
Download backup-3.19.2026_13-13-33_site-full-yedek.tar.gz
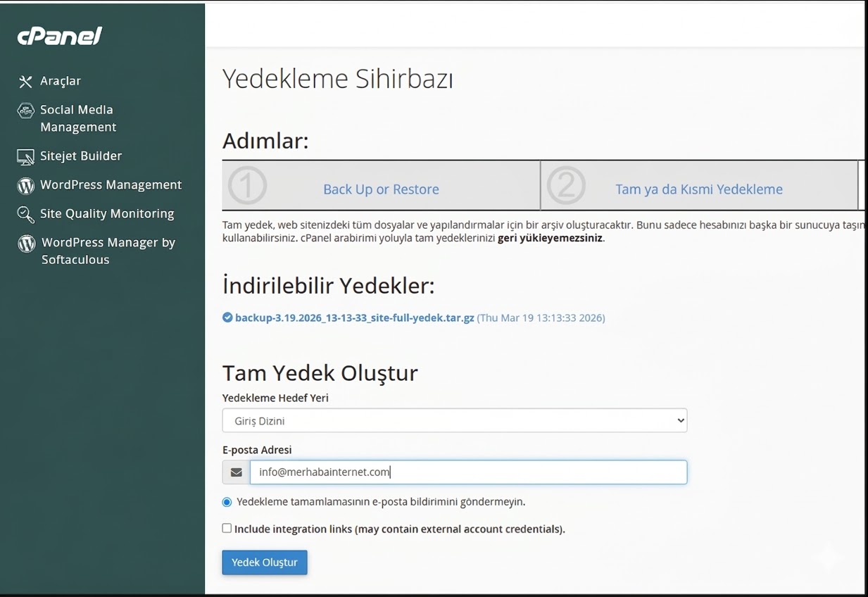point(354,318)
